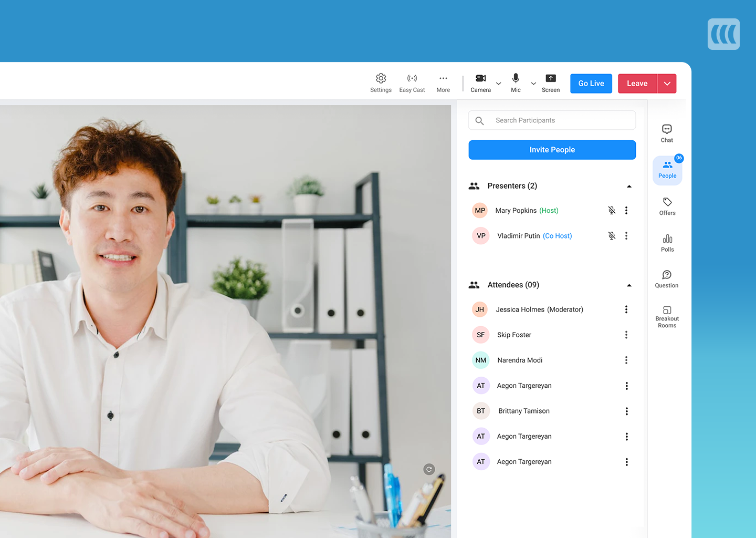Open options for Skip Foster
The width and height of the screenshot is (756, 538).
tap(626, 335)
